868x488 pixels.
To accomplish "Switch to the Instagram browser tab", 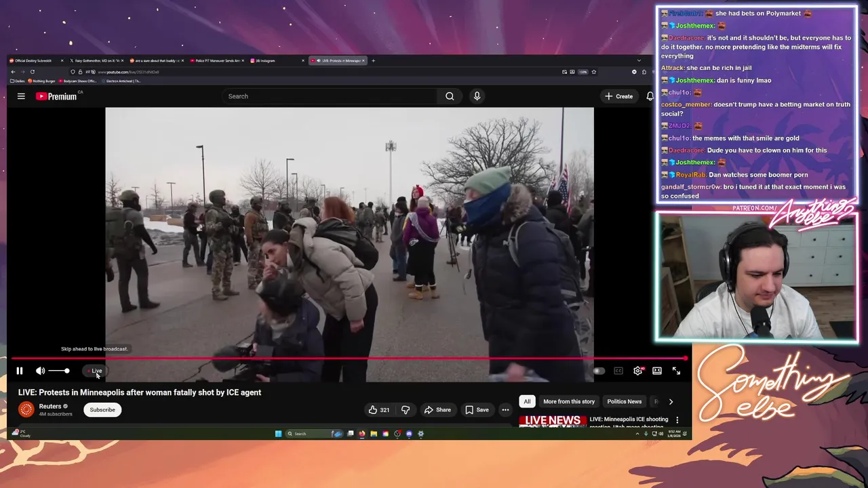I will pos(276,60).
